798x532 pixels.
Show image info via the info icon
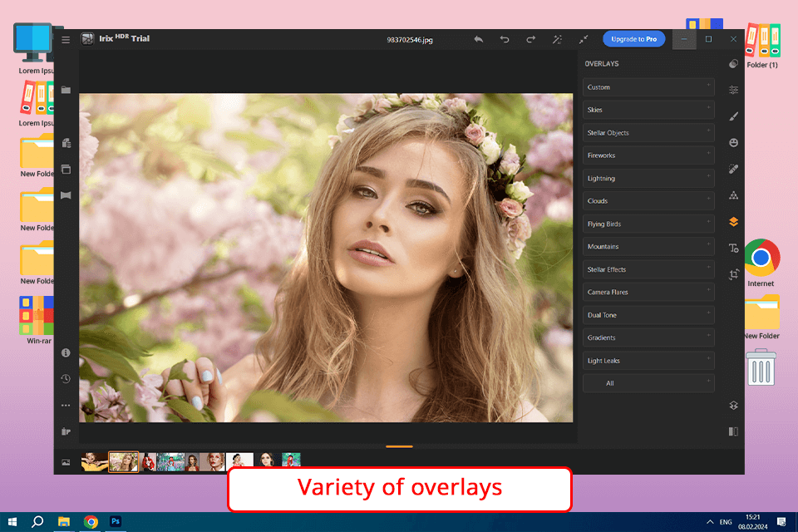66,352
